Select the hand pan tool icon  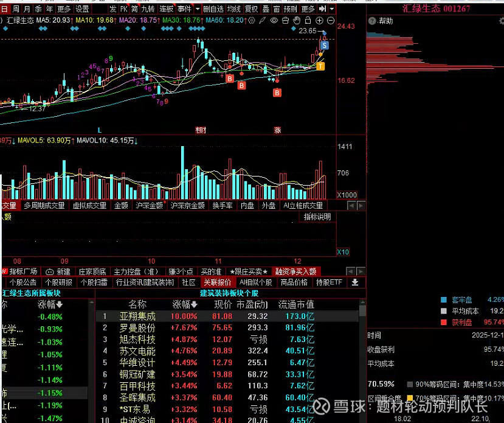click(297, 21)
